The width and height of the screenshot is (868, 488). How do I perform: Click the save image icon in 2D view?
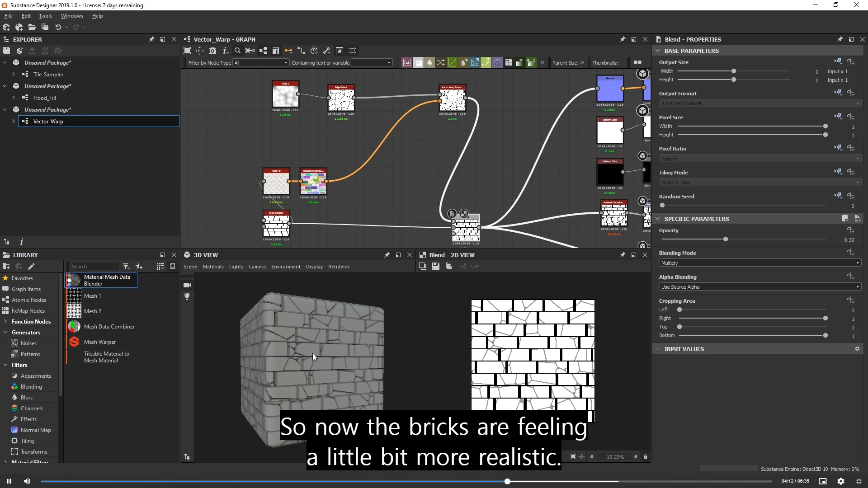click(x=435, y=267)
